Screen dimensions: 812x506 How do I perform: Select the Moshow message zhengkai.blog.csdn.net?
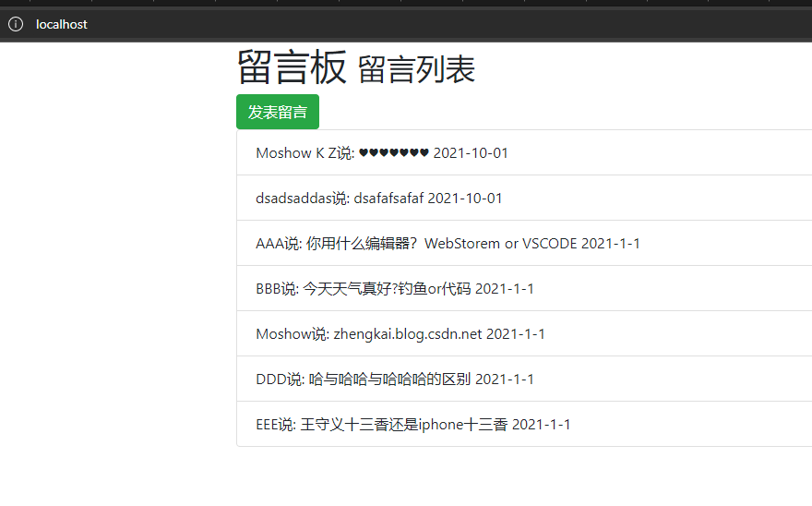click(524, 334)
